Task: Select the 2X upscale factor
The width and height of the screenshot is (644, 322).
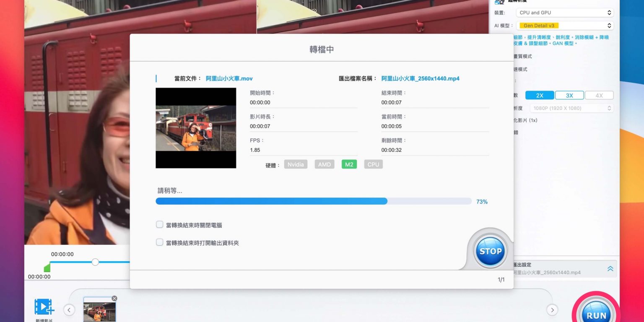Action: click(540, 95)
